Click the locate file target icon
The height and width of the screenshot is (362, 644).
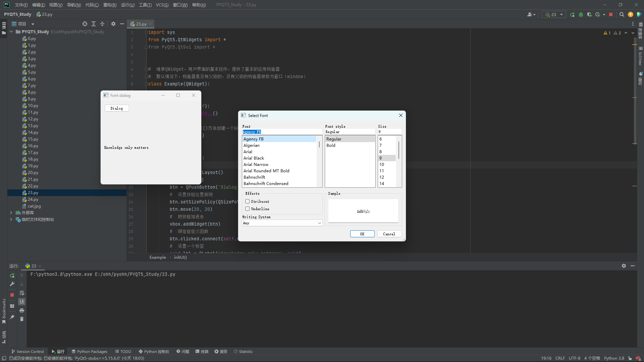85,24
